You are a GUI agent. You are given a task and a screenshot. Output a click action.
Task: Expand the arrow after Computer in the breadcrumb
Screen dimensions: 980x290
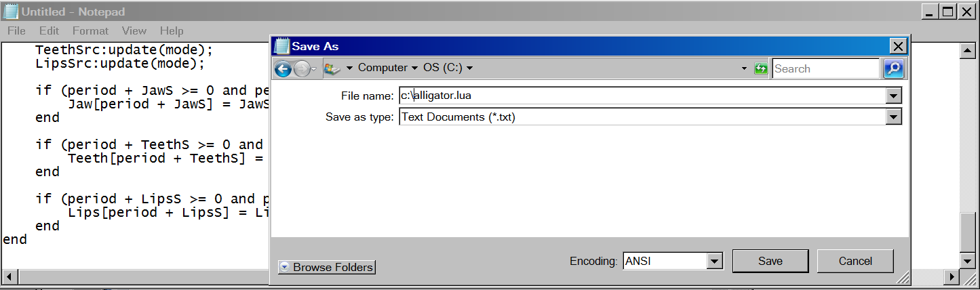tap(414, 68)
